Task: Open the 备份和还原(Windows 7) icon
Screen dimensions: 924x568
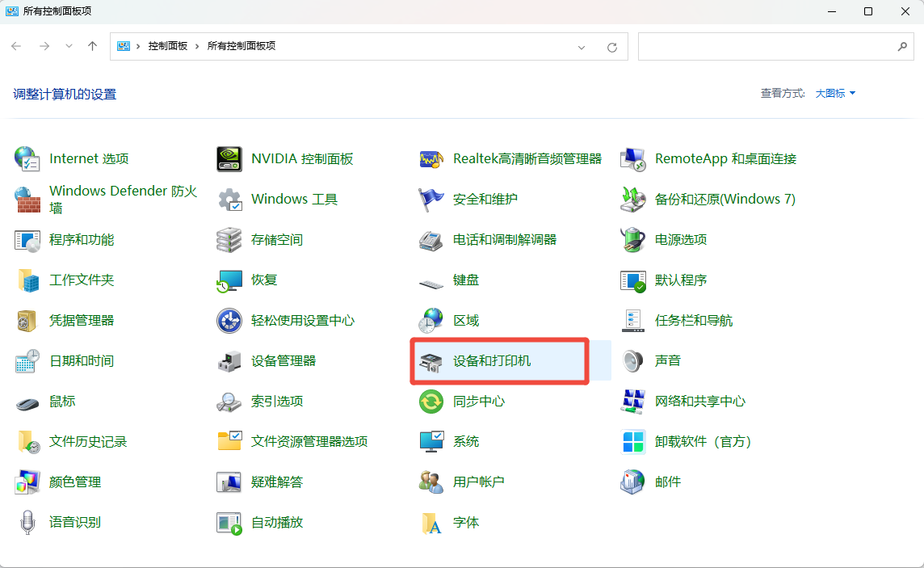Action: point(633,199)
